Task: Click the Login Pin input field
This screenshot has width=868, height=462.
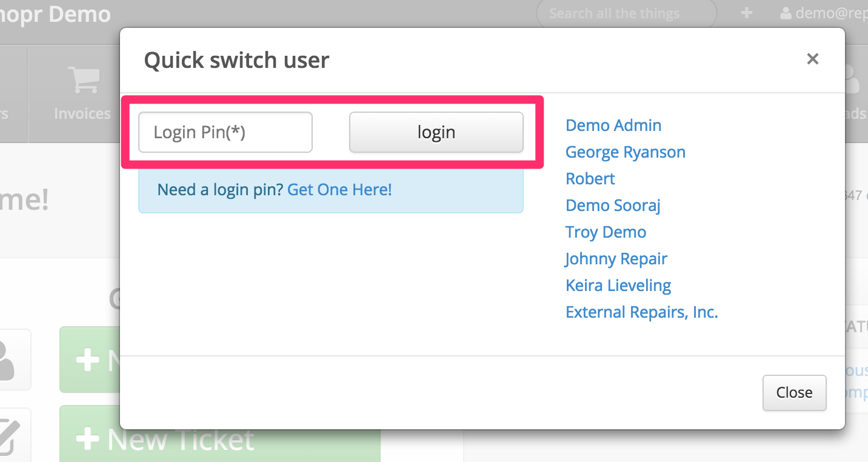Action: pyautogui.click(x=225, y=132)
